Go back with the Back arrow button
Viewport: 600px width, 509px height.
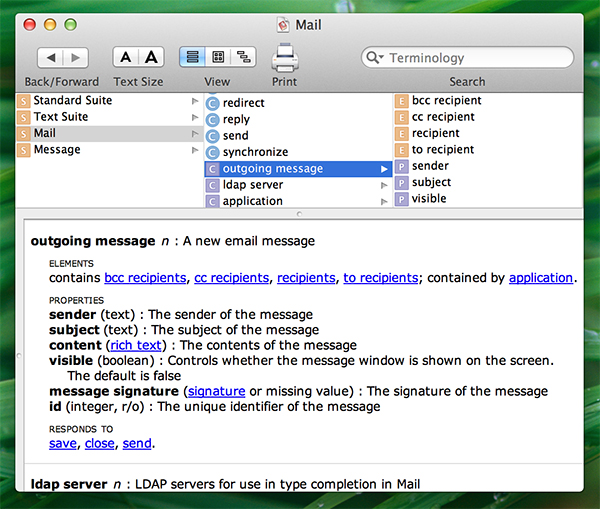pos(51,58)
